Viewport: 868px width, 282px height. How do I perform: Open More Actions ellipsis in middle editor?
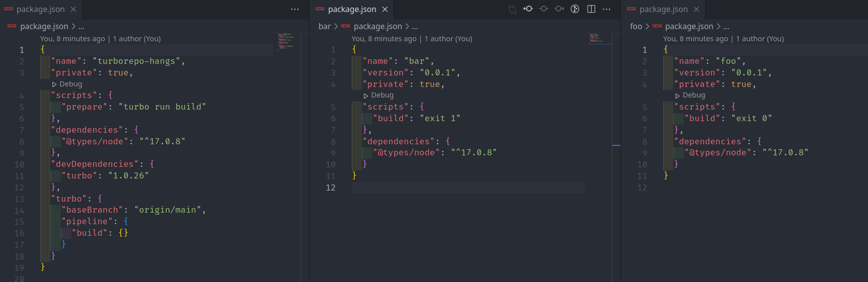coord(606,9)
